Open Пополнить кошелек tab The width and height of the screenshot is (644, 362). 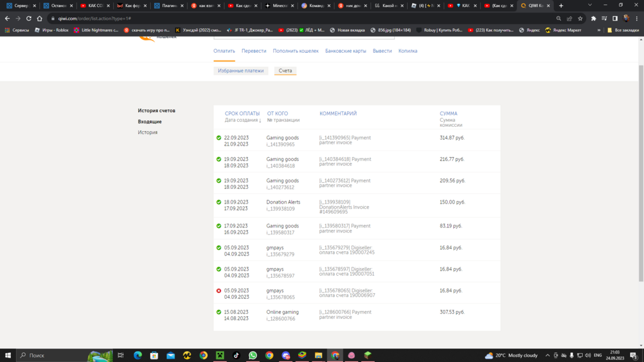tap(296, 51)
